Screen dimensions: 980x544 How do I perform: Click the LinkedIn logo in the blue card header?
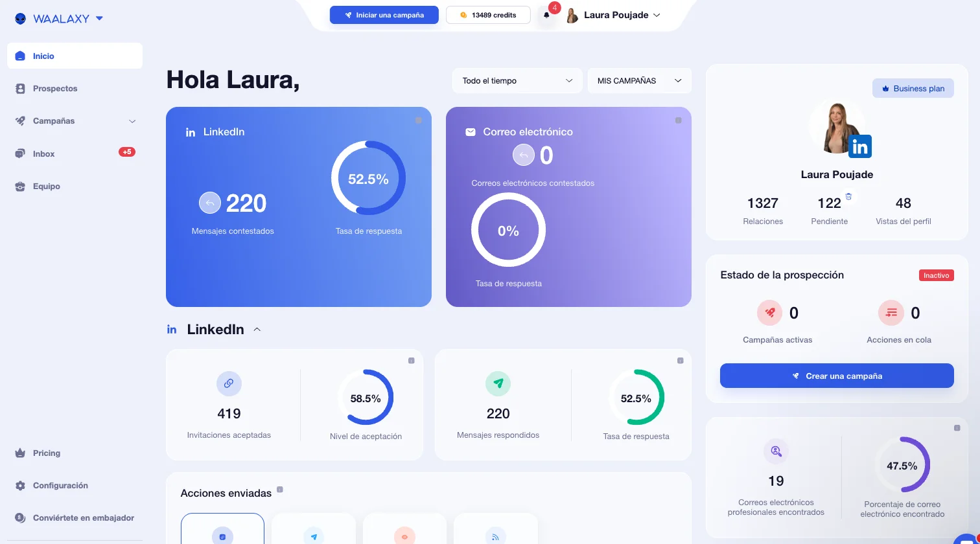point(191,132)
